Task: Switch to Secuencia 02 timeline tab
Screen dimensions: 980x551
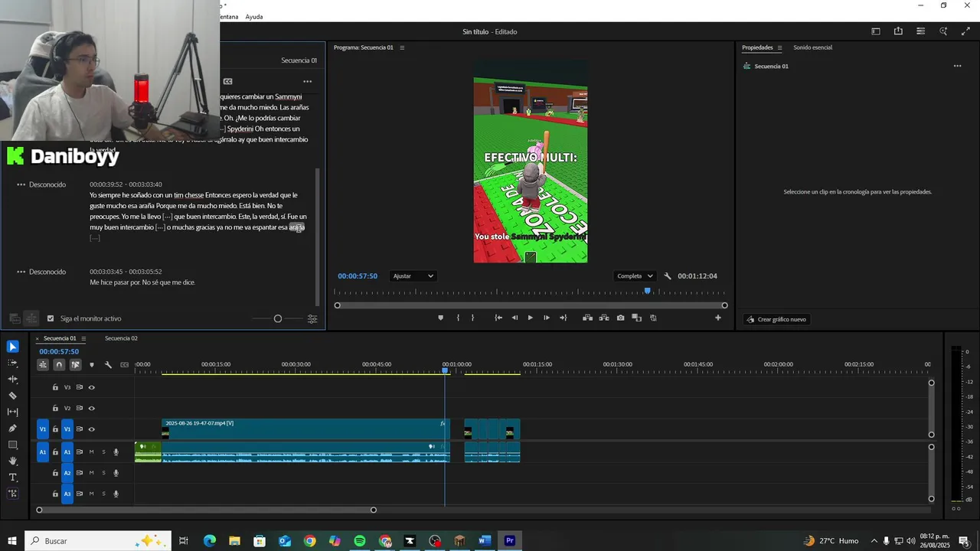Action: click(121, 338)
